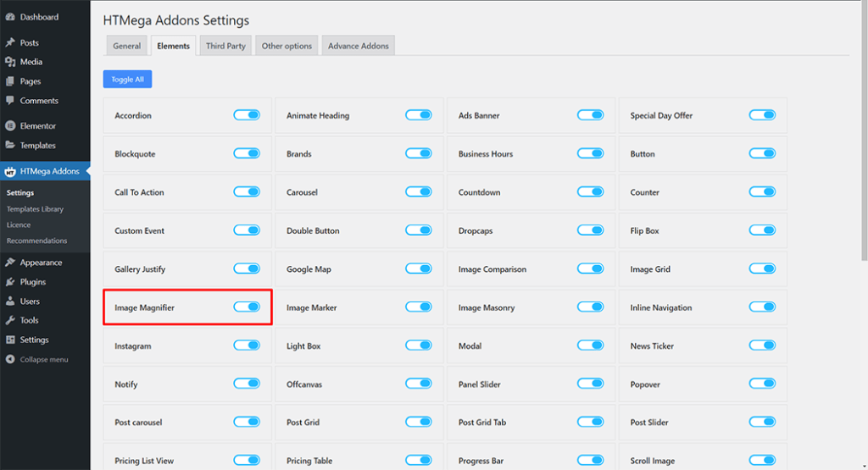The height and width of the screenshot is (470, 868).
Task: Click the Collapse menu arrow icon
Action: pos(10,360)
